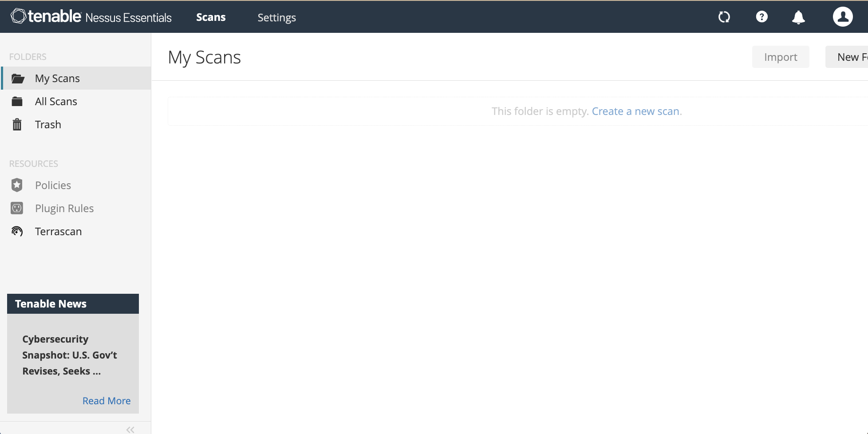Click the refresh sync icon in header
Image resolution: width=868 pixels, height=434 pixels.
[724, 17]
